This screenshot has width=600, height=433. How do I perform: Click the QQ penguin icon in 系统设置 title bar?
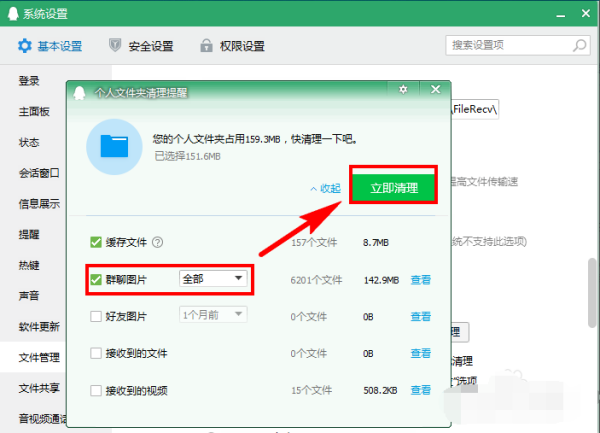[11, 12]
